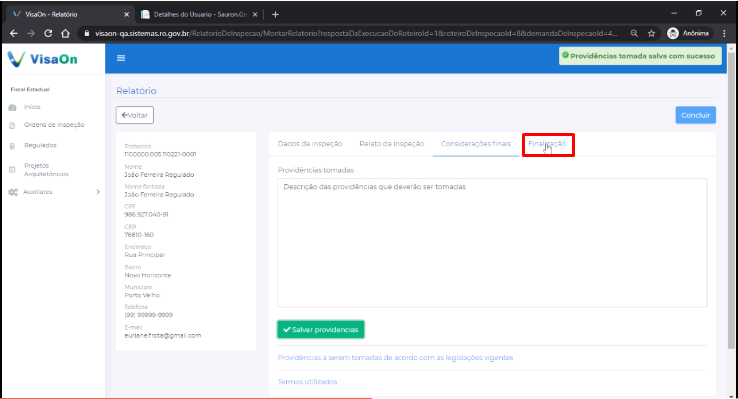
Task: Switch to Dados da inspeção tab
Action: coord(310,144)
